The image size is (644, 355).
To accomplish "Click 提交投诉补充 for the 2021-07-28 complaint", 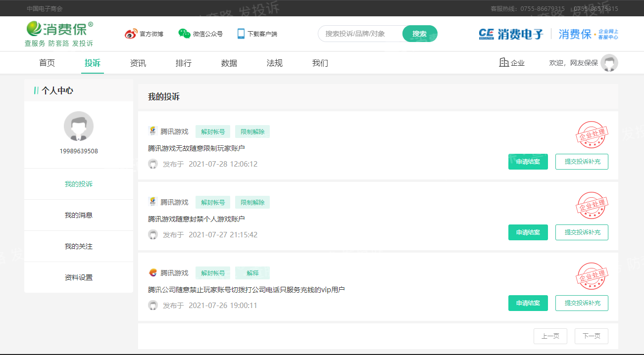I will coord(582,162).
